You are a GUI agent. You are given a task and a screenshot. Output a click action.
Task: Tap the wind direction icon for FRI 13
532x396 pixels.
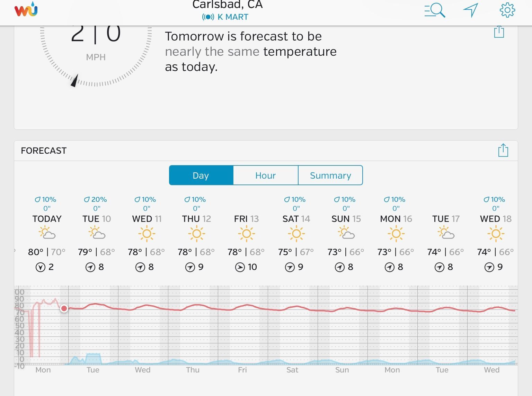(x=240, y=267)
